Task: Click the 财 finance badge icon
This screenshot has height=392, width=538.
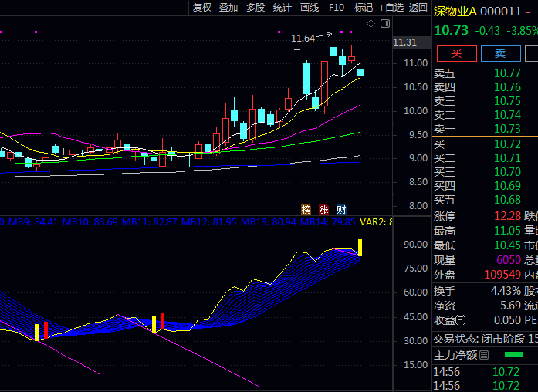Action: [340, 209]
